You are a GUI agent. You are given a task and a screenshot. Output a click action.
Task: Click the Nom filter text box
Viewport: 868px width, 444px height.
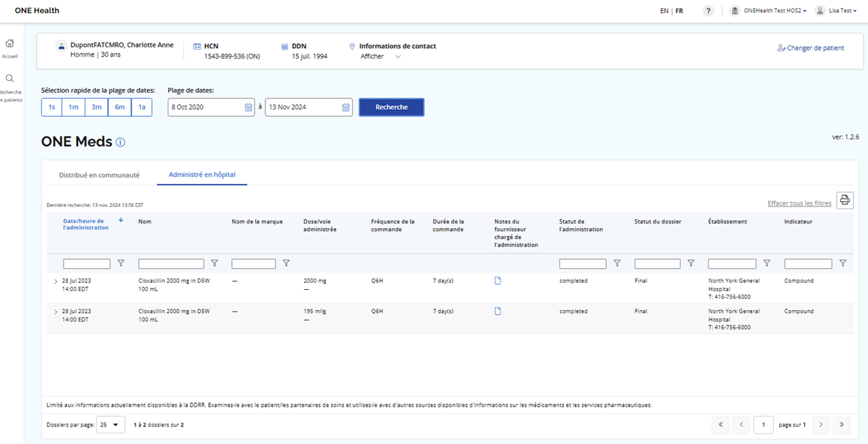[x=171, y=264]
